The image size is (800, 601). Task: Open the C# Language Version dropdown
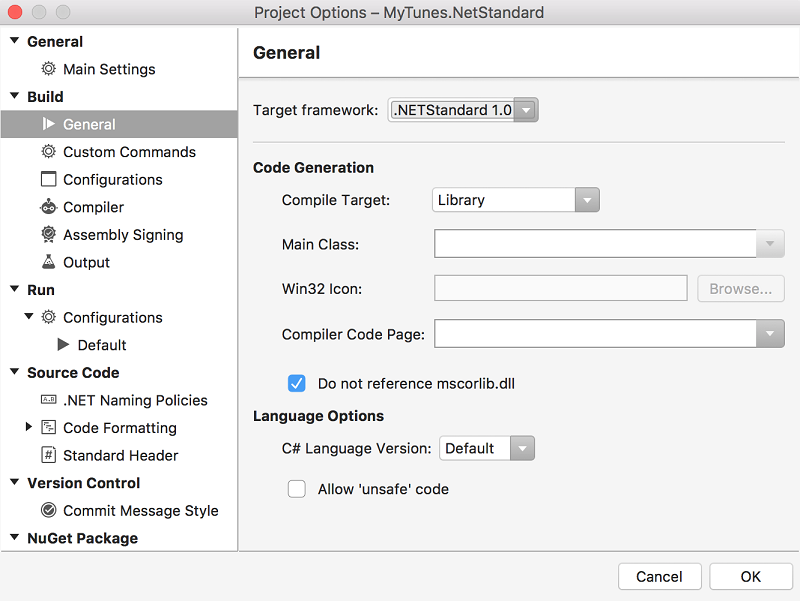[487, 448]
